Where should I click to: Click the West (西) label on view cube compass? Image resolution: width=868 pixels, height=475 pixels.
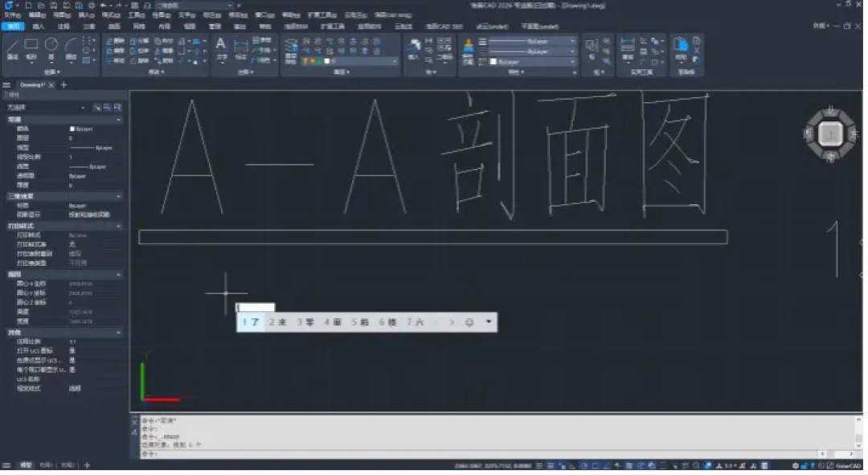(808, 134)
